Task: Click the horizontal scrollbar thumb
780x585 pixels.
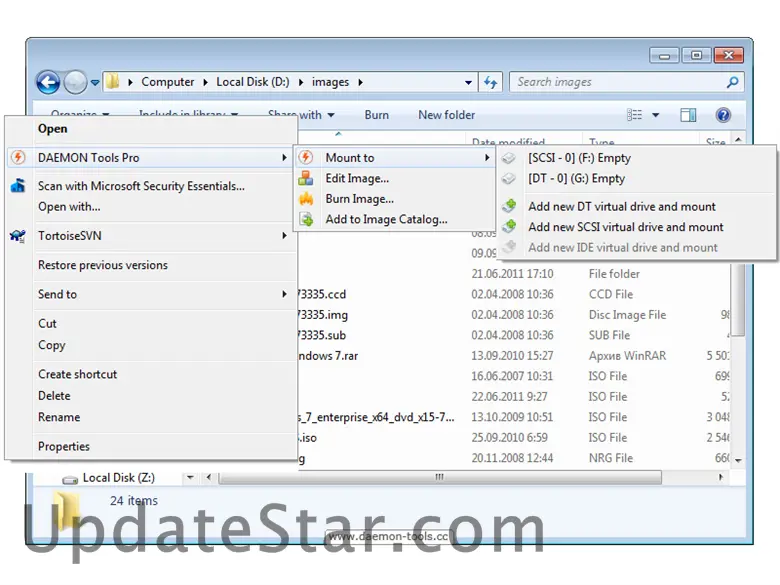Action: point(440,478)
